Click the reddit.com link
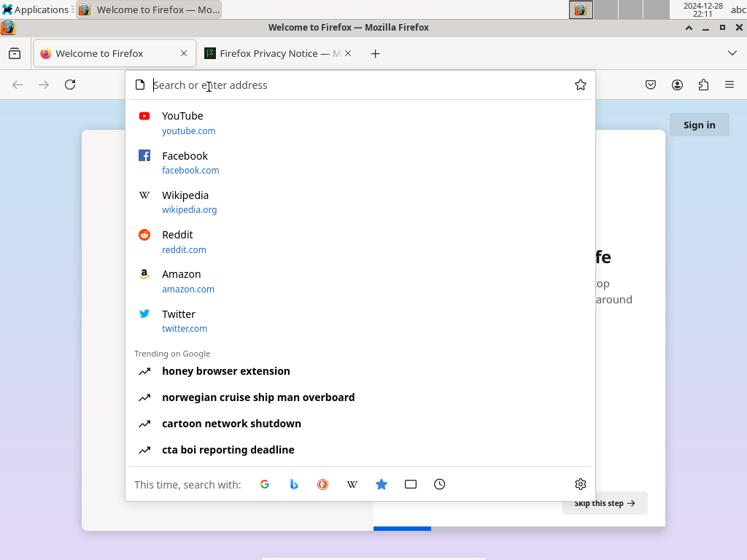747x560 pixels. pyautogui.click(x=184, y=250)
